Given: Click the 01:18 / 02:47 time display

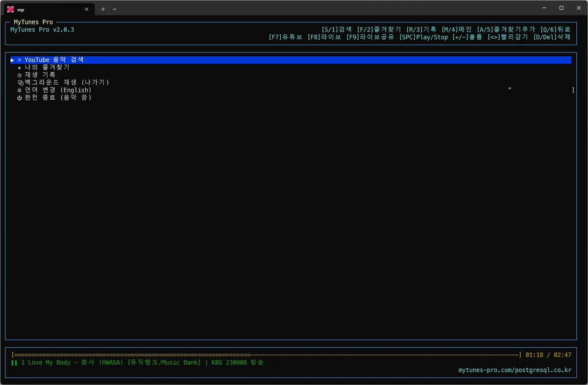Looking at the screenshot, I should click(x=548, y=355).
